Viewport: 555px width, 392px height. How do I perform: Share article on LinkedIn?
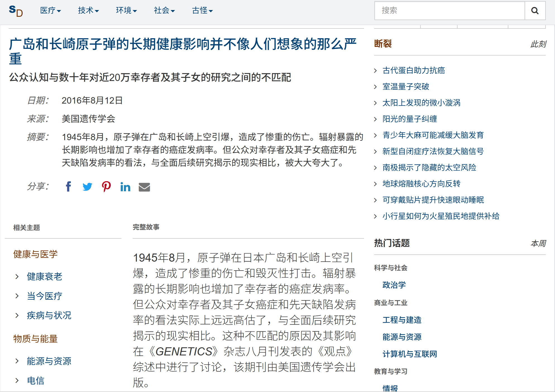[x=125, y=187]
